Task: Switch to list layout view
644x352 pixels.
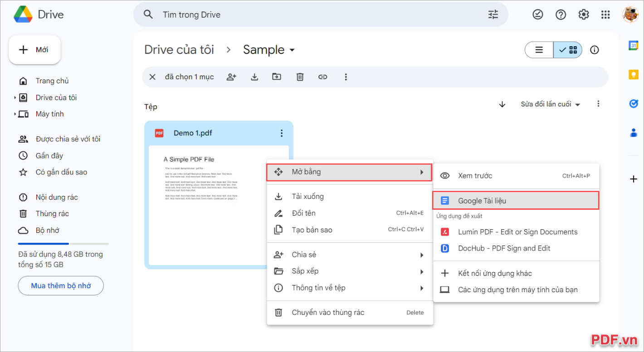Action: (x=539, y=50)
